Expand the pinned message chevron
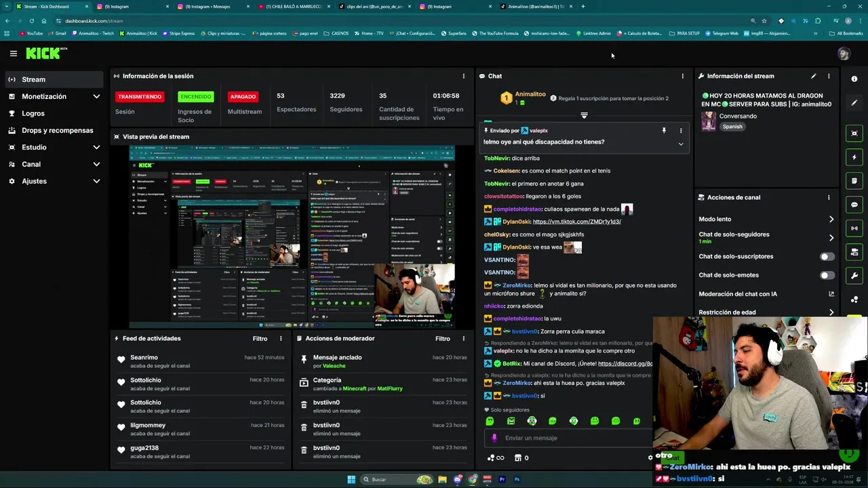 [x=681, y=144]
